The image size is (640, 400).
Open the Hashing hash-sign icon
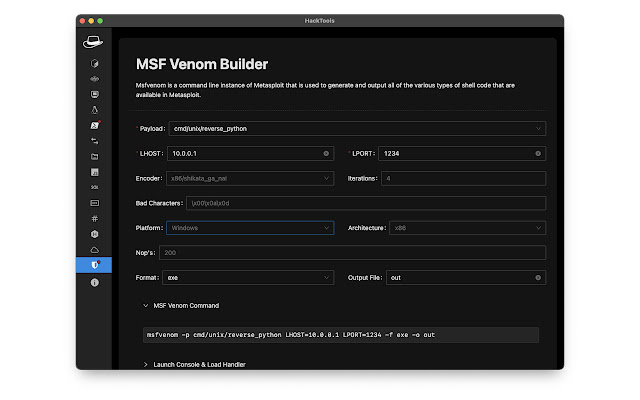click(94, 218)
